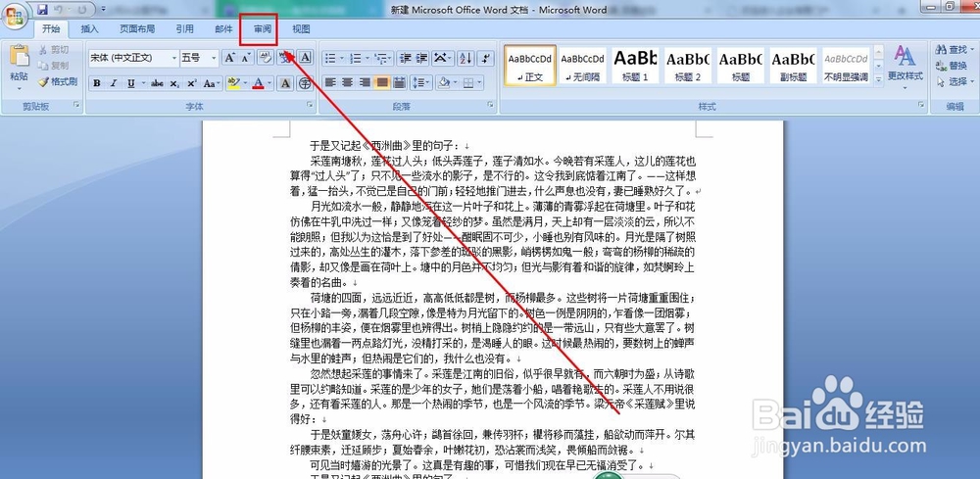The height and width of the screenshot is (479, 980).
Task: Toggle bold formatting
Action: (96, 83)
